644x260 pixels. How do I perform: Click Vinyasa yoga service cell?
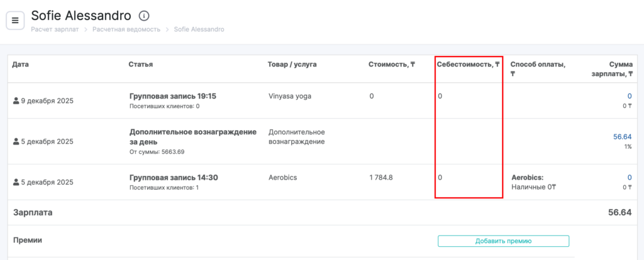click(x=289, y=96)
